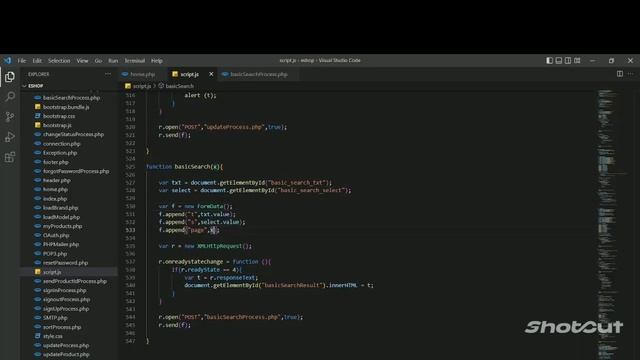640x360 pixels.
Task: Open forgotPasswordProcess.php in the explorer
Action: click(x=76, y=171)
